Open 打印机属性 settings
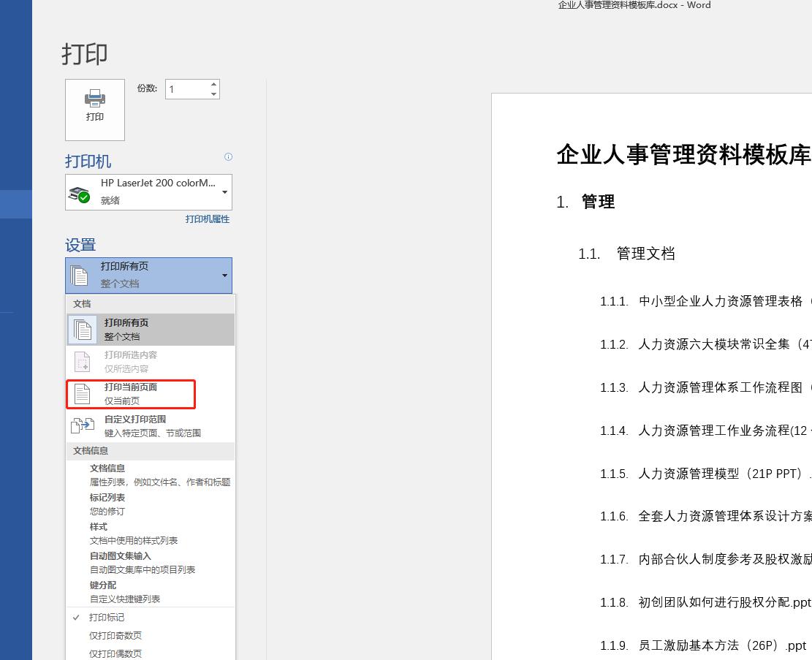The width and height of the screenshot is (812, 660). click(207, 219)
